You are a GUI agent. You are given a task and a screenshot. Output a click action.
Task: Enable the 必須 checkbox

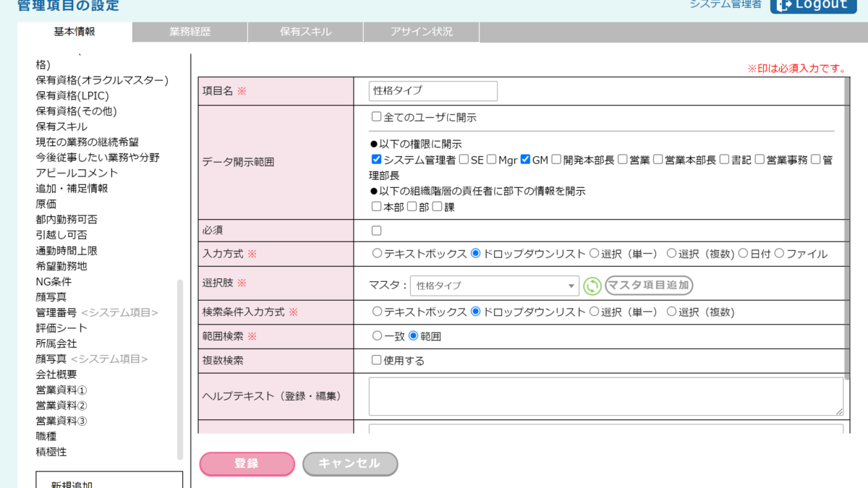pyautogui.click(x=376, y=231)
